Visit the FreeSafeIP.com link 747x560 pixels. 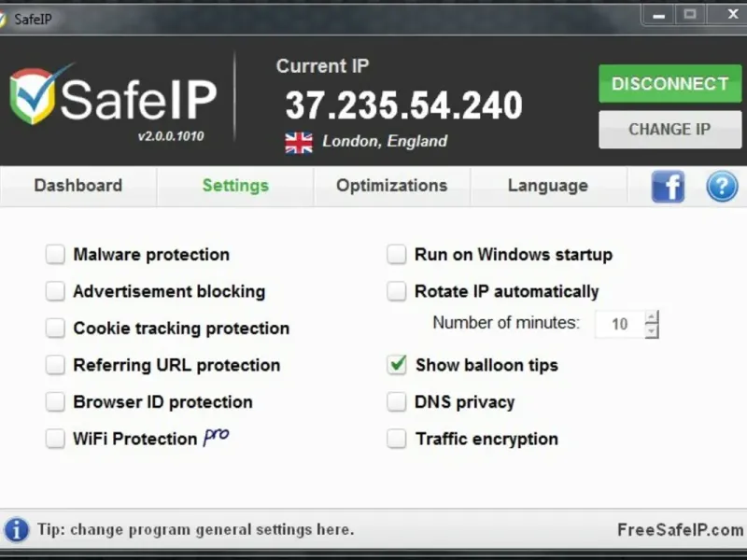point(680,530)
